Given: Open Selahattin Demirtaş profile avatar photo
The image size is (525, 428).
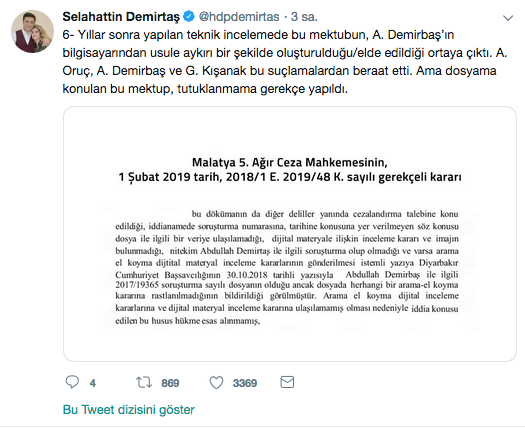Looking at the screenshot, I should [32, 31].
